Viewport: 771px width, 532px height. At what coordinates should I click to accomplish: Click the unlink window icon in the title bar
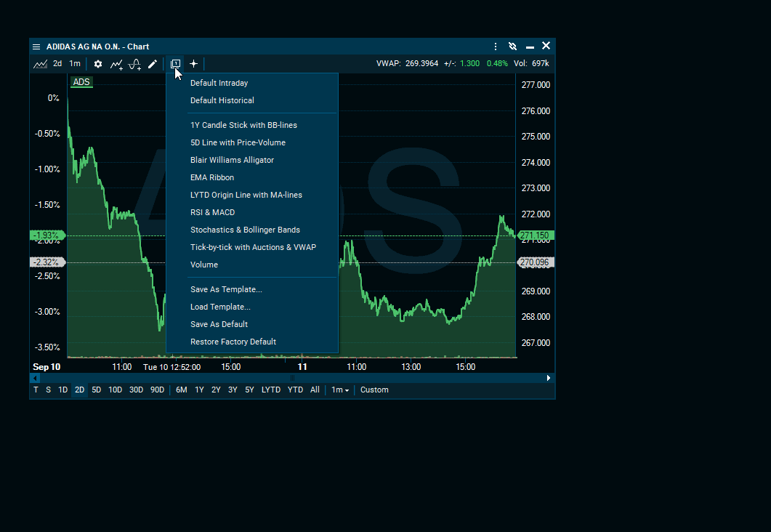click(512, 47)
